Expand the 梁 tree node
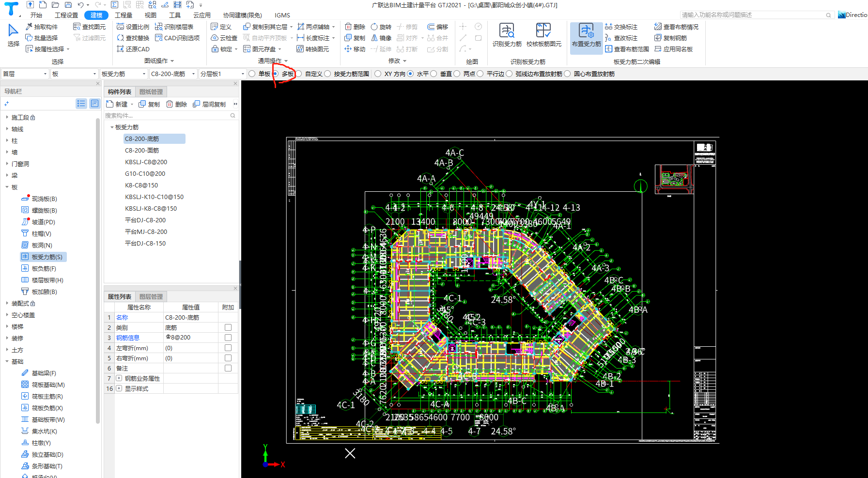The image size is (868, 478). tap(7, 175)
